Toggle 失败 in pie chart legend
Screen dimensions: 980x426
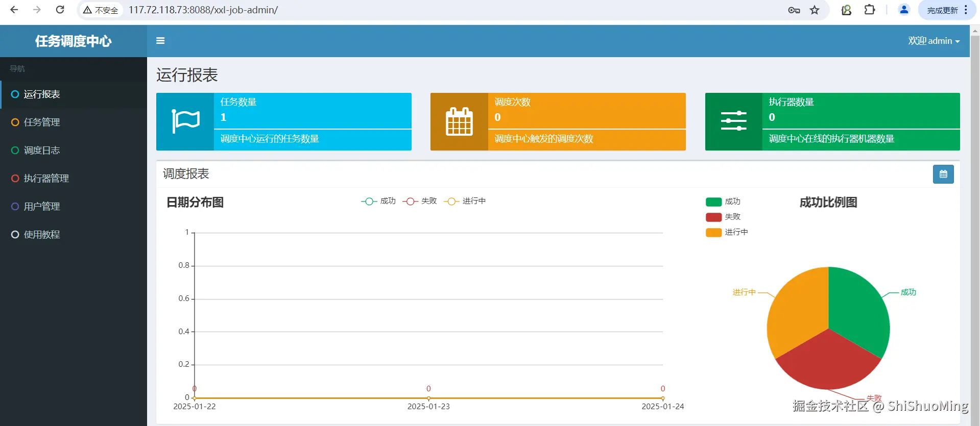click(x=723, y=217)
